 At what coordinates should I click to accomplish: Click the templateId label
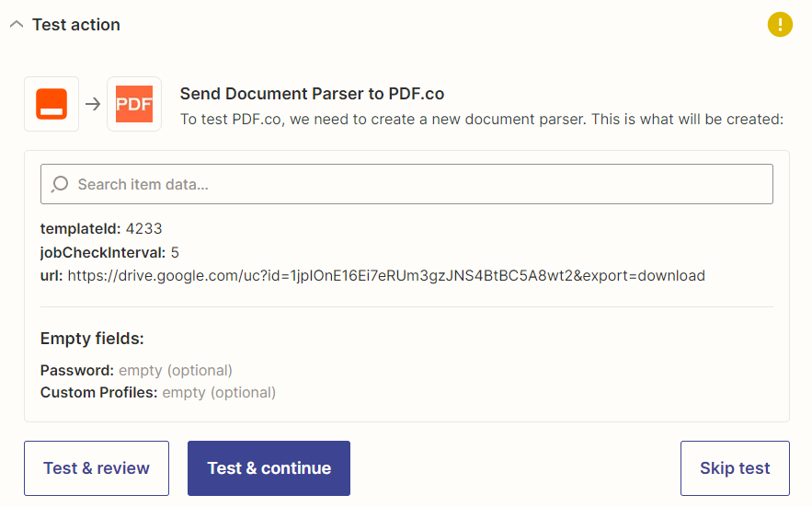click(x=80, y=228)
